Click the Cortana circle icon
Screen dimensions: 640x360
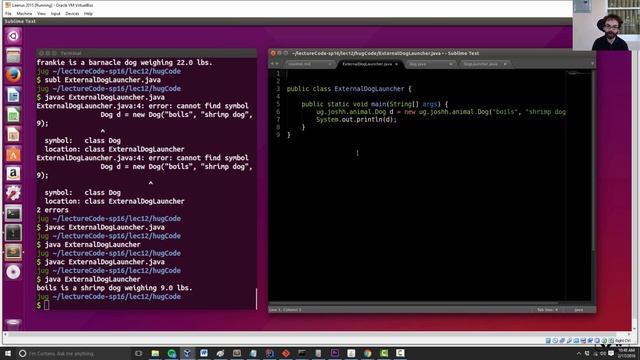pos(22,353)
